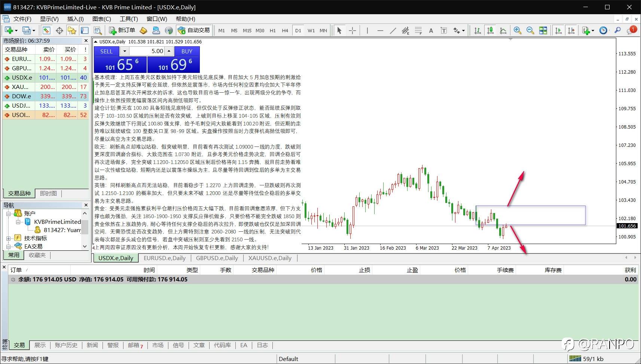Screen dimensions: 641x364
Task: Open the 文件(F) menu
Action: point(22,19)
